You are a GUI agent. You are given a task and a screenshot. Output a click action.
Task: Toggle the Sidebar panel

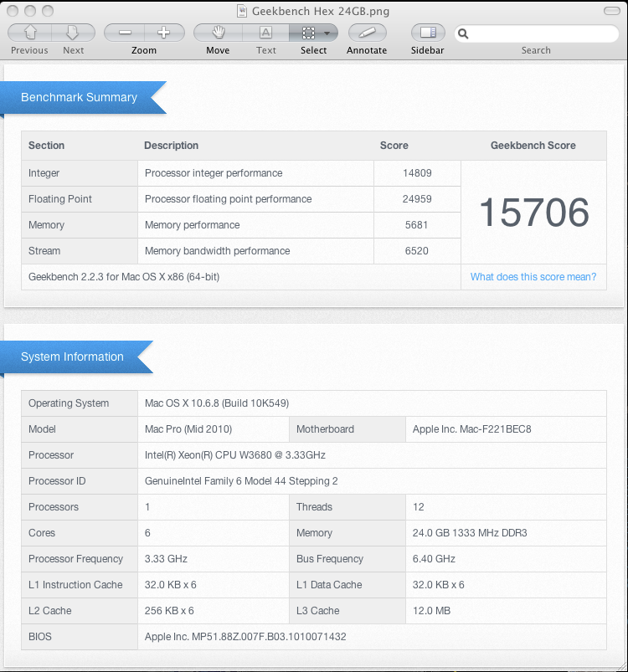point(428,33)
